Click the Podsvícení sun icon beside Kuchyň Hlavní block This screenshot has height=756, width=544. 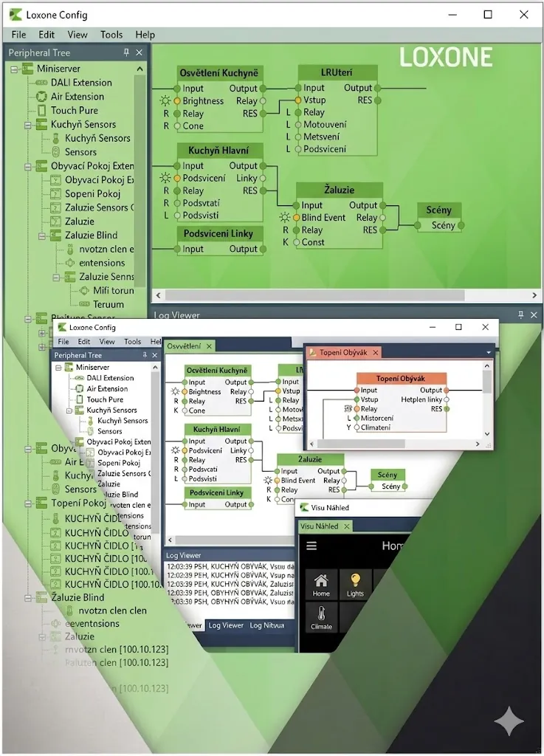[165, 178]
